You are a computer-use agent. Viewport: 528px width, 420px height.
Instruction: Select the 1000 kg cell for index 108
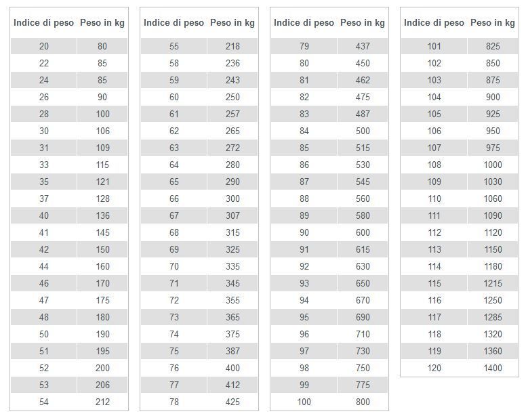pyautogui.click(x=493, y=165)
